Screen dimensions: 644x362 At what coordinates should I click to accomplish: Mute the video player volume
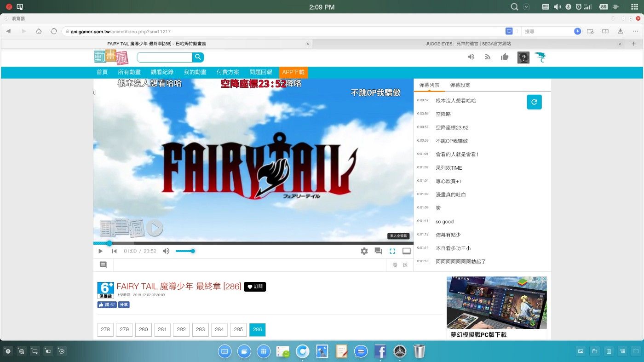point(166,251)
